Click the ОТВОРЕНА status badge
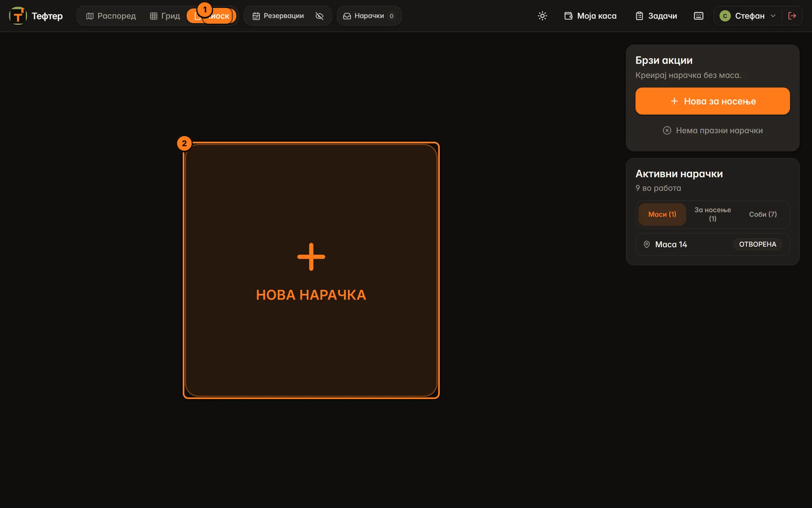The image size is (812, 508). coord(758,244)
